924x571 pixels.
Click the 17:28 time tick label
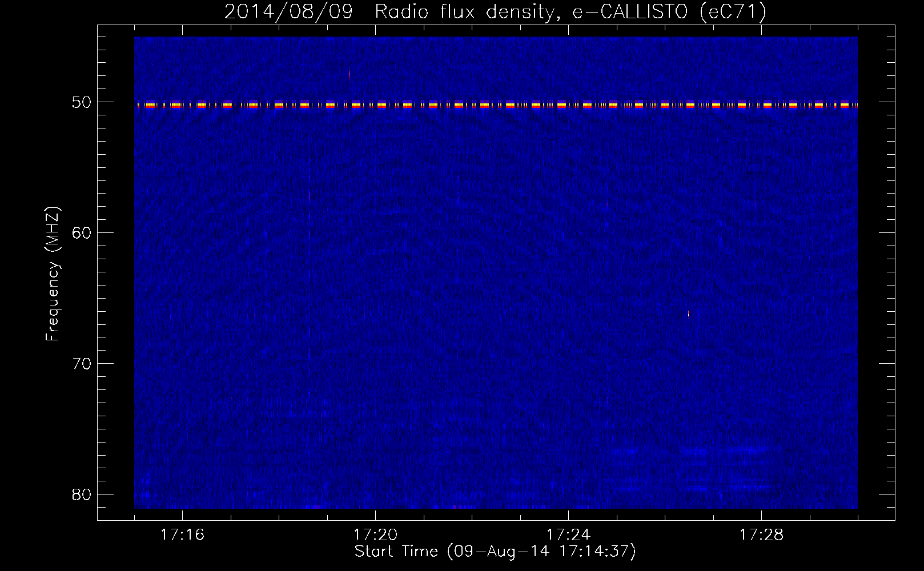[x=761, y=534]
